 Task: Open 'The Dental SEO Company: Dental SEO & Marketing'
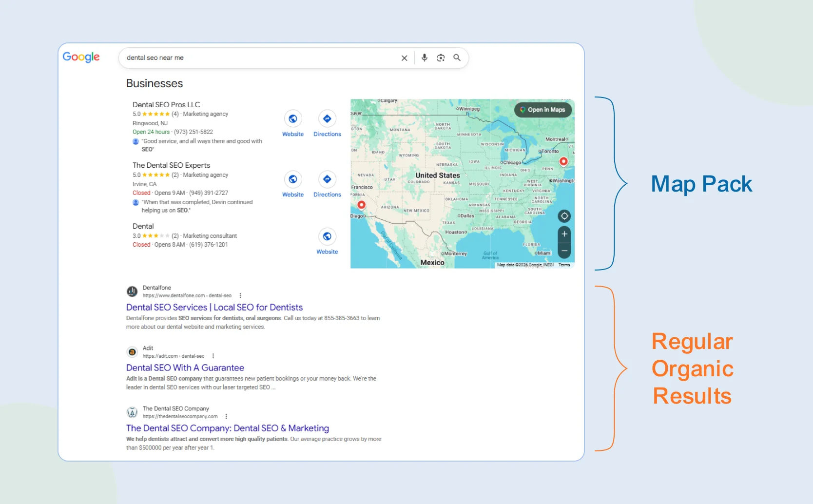(x=228, y=428)
